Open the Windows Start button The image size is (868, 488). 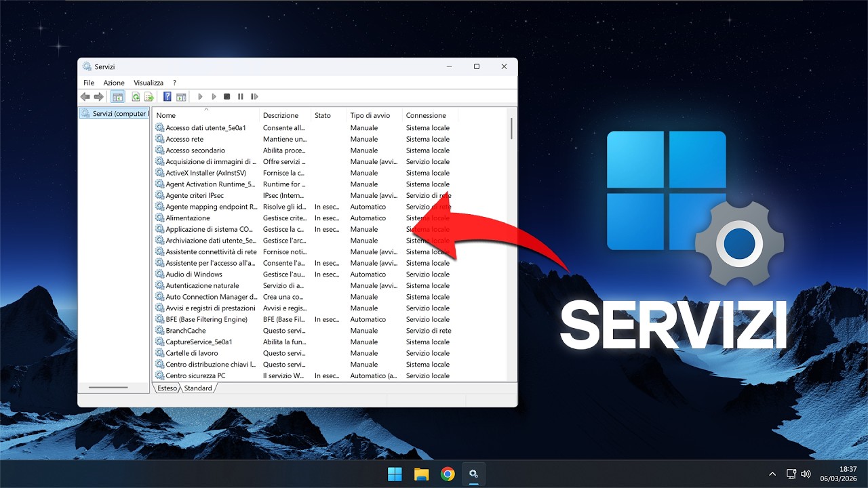(394, 474)
